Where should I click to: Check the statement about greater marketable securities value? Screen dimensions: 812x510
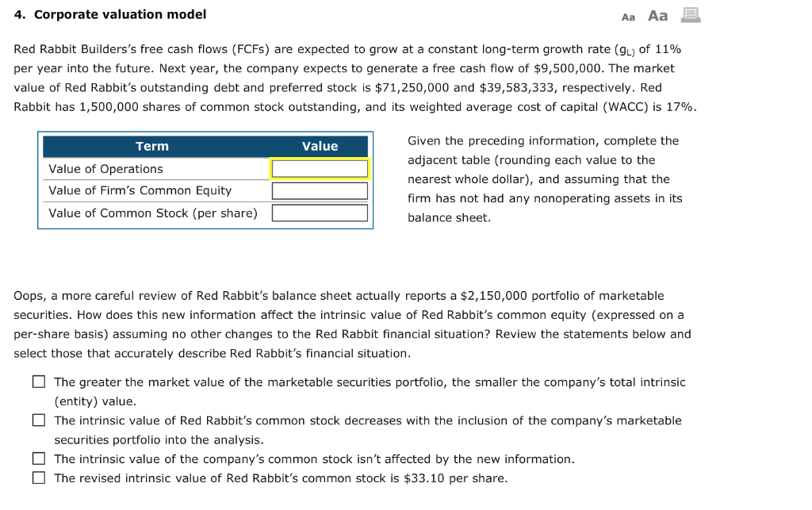(37, 382)
